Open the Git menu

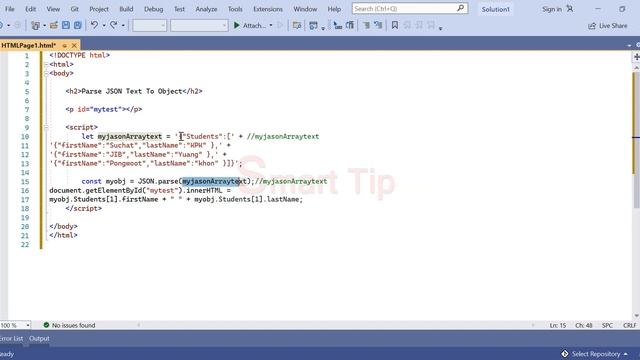click(74, 9)
